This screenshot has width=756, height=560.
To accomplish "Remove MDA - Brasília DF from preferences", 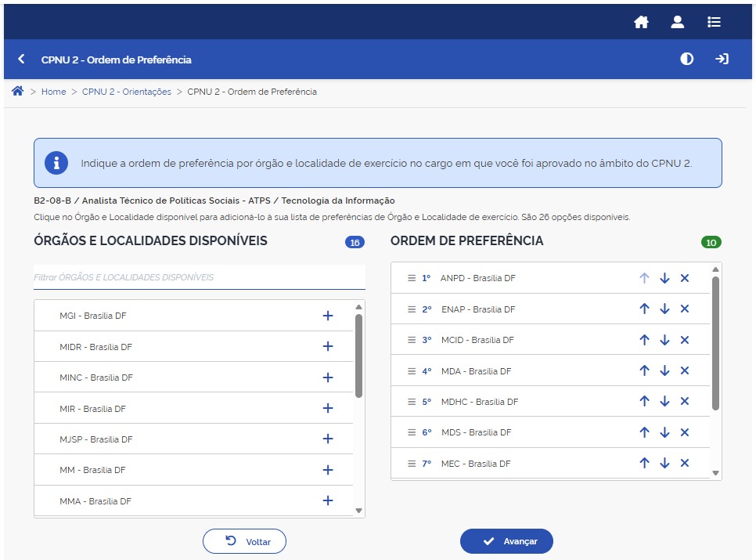I will (x=685, y=370).
